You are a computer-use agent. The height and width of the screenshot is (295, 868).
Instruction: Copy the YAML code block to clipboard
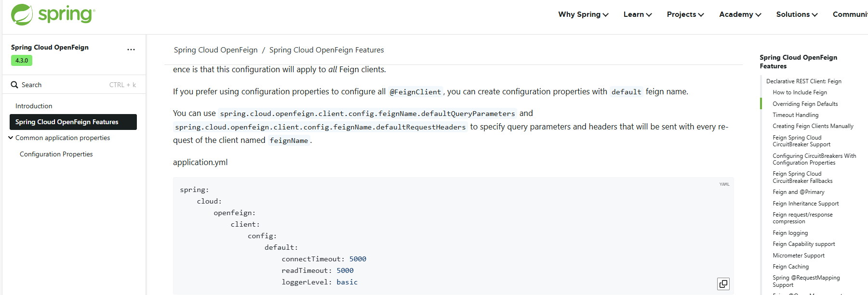click(x=723, y=284)
